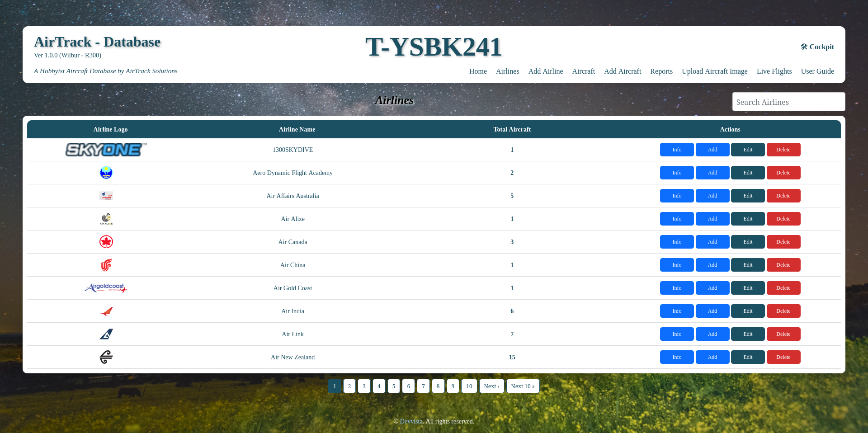Viewport: 868px width, 433px height.
Task: Go to pagination page 3
Action: pos(364,386)
